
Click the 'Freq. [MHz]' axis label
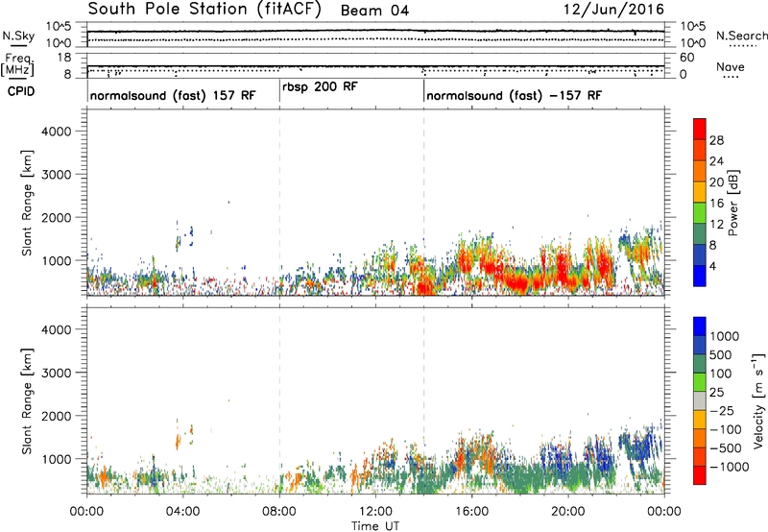point(18,65)
